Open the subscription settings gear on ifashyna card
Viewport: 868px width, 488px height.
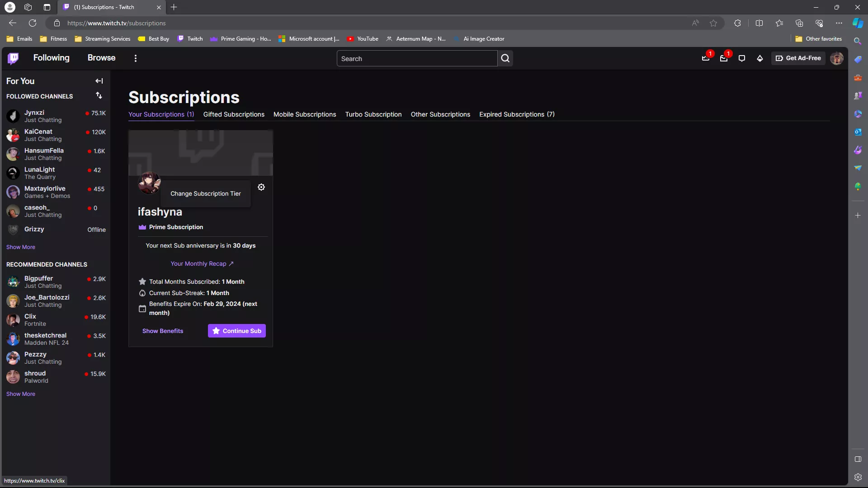tap(261, 187)
